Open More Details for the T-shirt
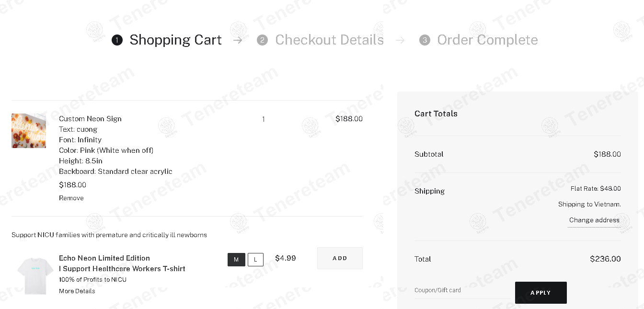Image resolution: width=644 pixels, height=309 pixels. point(77,291)
